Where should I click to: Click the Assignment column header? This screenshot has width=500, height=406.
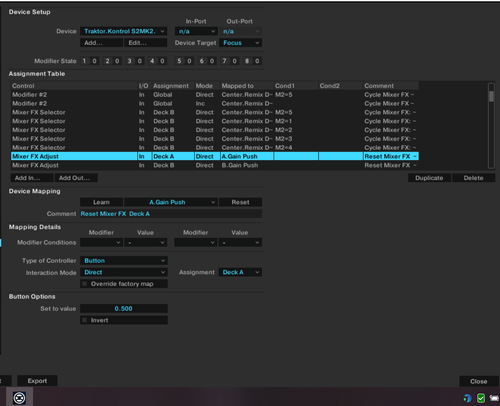(x=173, y=86)
